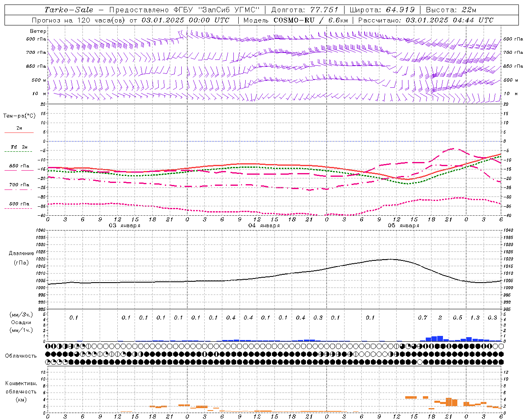Click the '(мм/1ч.)' precipitation unit label
This screenshot has width=525, height=420.
(x=21, y=330)
